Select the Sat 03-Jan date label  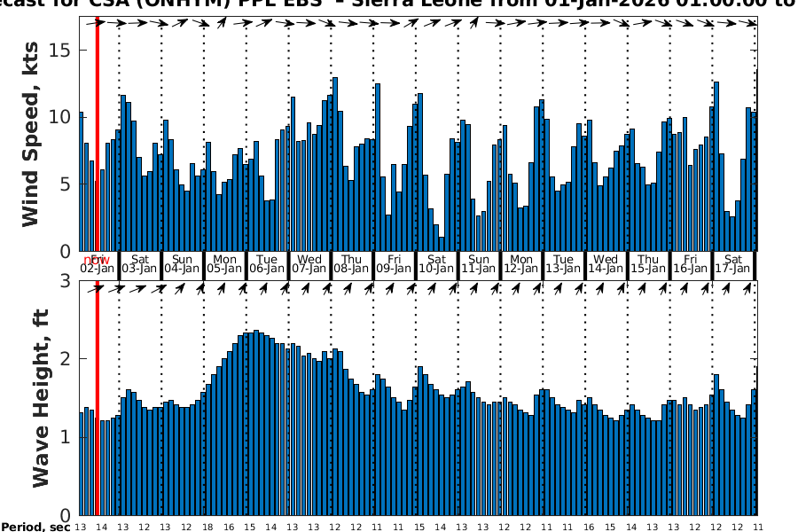[x=139, y=263]
